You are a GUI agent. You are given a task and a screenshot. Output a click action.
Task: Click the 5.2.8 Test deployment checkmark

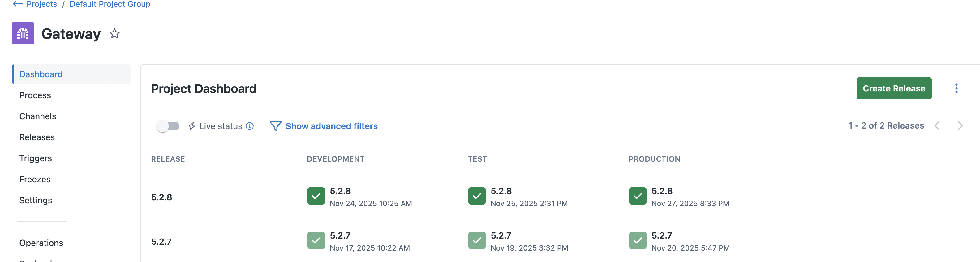tap(476, 196)
